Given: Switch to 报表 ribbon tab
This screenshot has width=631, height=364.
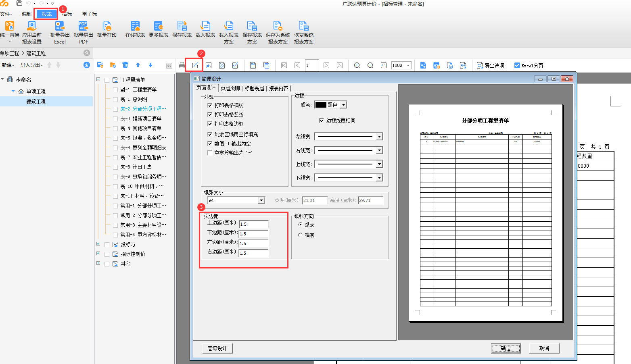Looking at the screenshot, I should [x=47, y=14].
